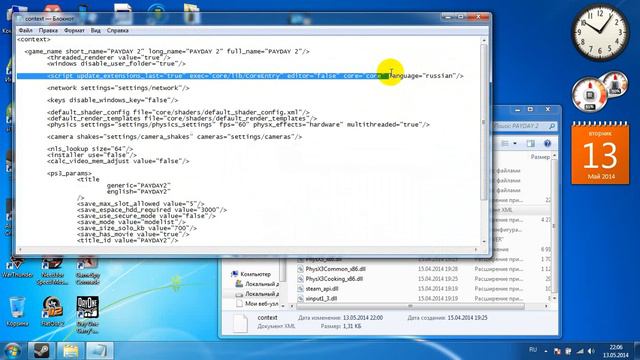Click Notepad's horizontal scroll-right arrow
Screen dimensions: 640x360
pos(476,249)
